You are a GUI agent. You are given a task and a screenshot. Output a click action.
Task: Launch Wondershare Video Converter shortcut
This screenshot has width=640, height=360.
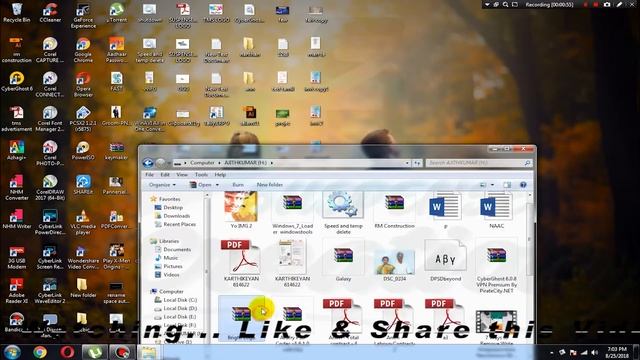(x=83, y=257)
